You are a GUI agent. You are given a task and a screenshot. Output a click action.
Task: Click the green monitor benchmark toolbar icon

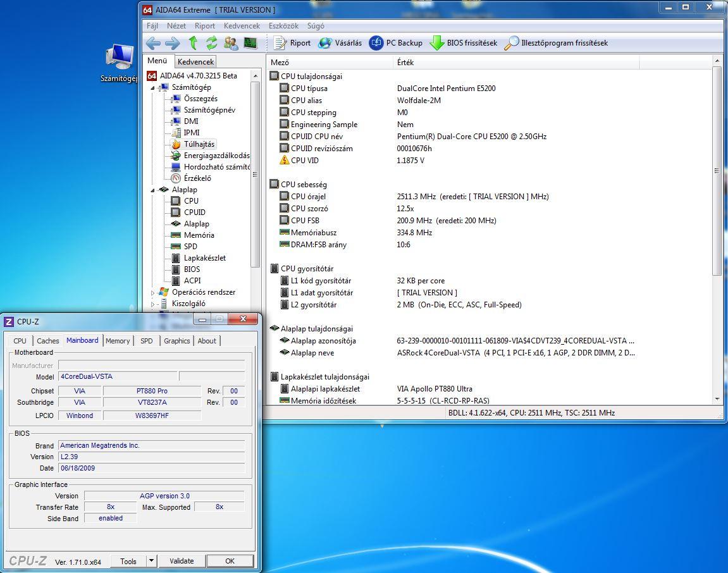tap(250, 43)
